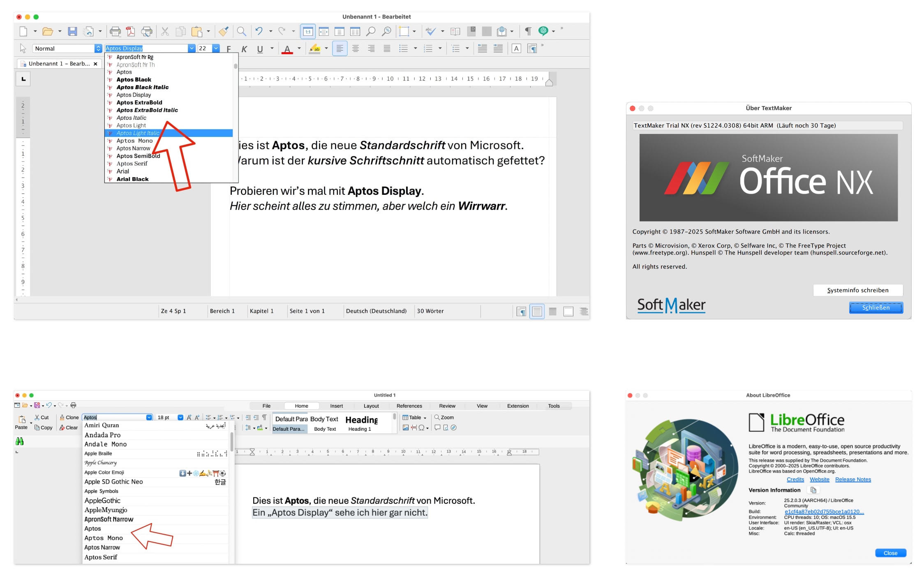This screenshot has width=924, height=577.
Task: Open the font color dropdown arrow in TextMaker
Action: point(299,48)
